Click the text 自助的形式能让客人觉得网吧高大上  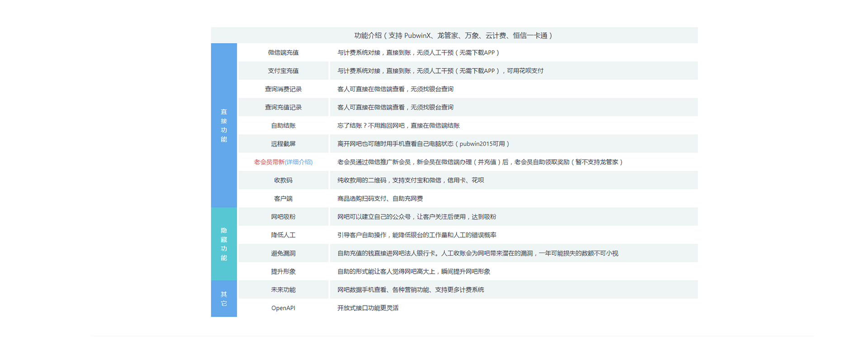386,271
